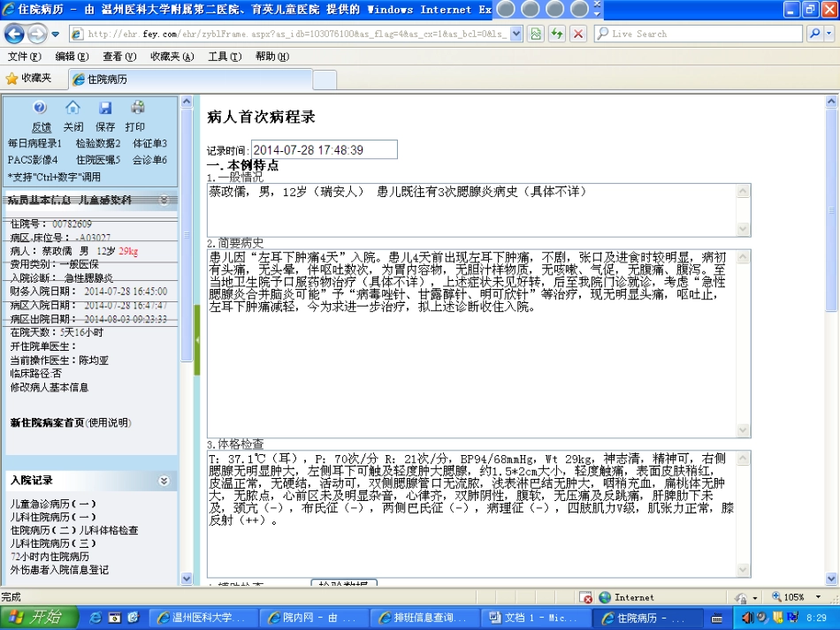Screen dimensions: 840x630
Task: Open 住院医嘱5 link
Action: point(98,160)
